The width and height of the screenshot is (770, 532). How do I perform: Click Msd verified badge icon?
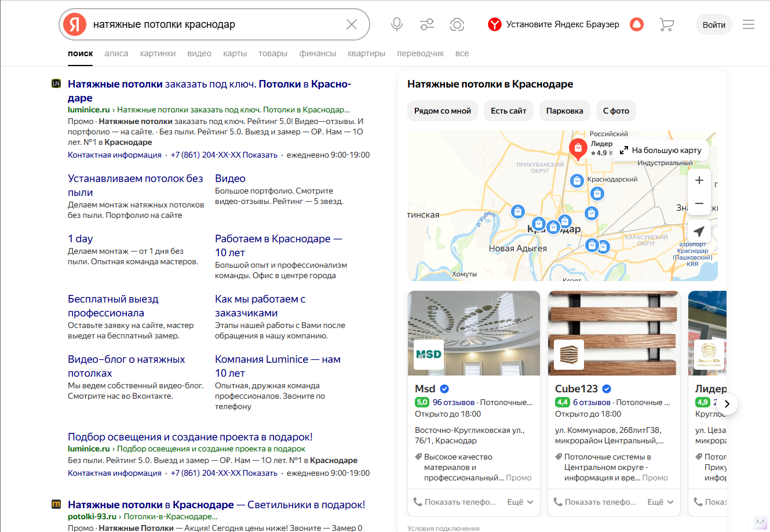pyautogui.click(x=444, y=389)
